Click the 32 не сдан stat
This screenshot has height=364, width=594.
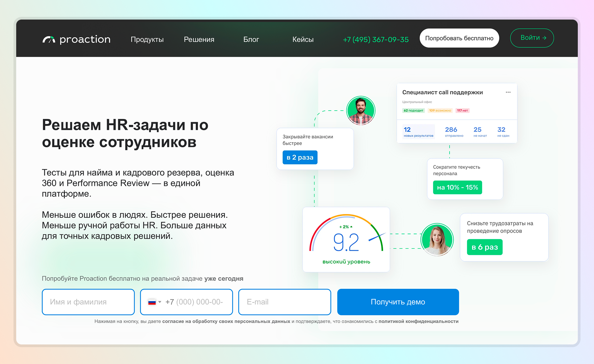click(503, 131)
